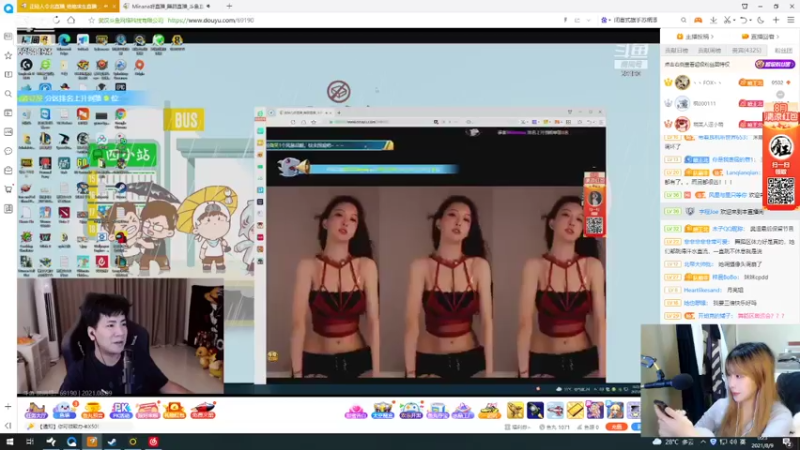Add sidebar item with plus icon
Screen dimensions: 800x450
click(8, 407)
